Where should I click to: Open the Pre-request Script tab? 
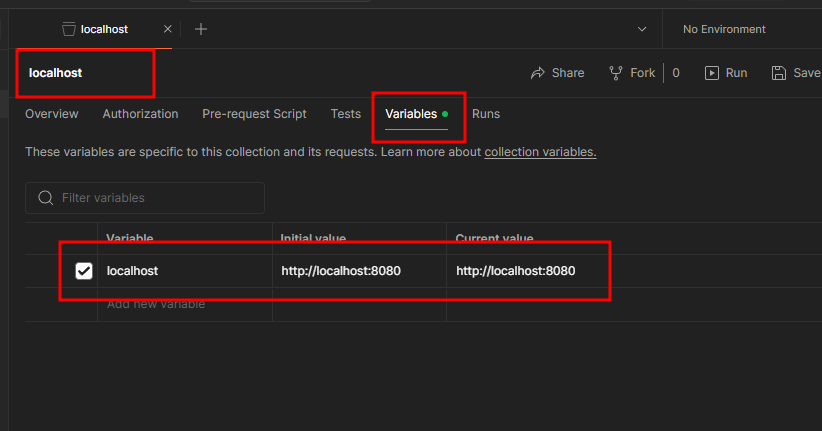click(254, 114)
